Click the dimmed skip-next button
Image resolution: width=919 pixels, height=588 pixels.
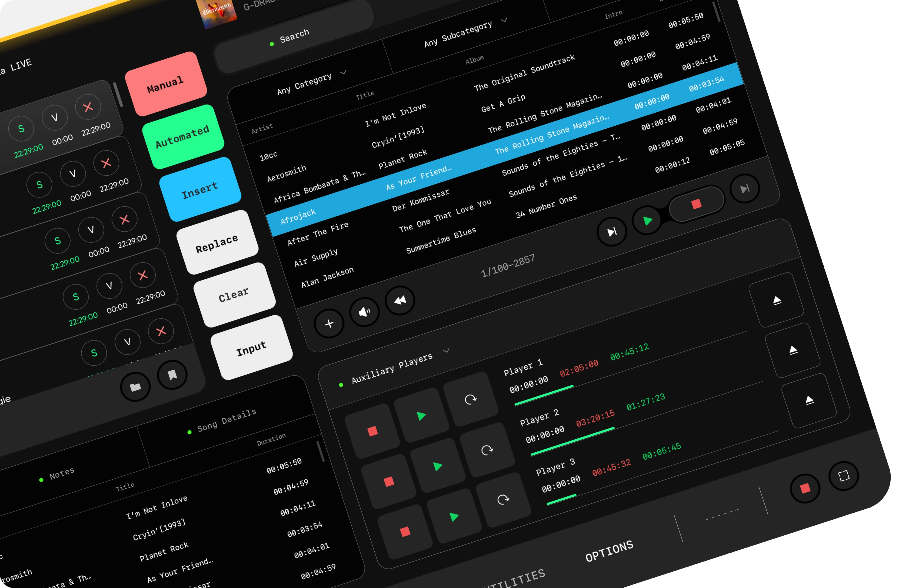(x=744, y=189)
